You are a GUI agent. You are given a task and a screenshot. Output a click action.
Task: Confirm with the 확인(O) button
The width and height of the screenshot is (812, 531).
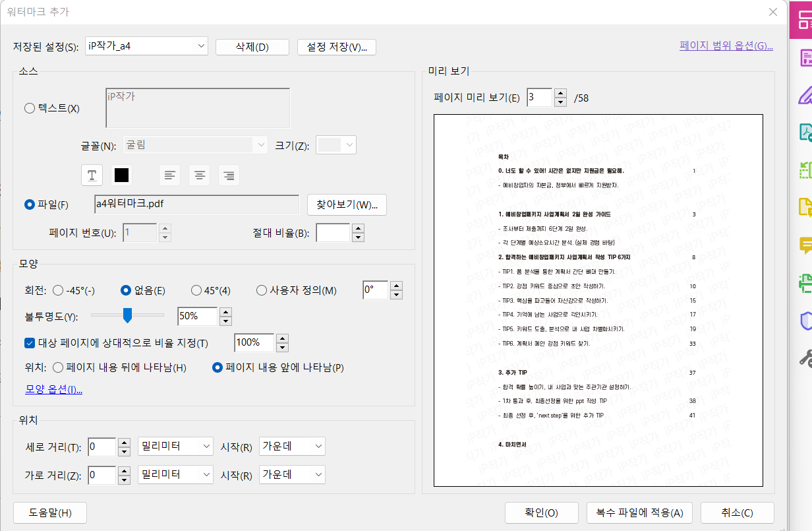542,513
